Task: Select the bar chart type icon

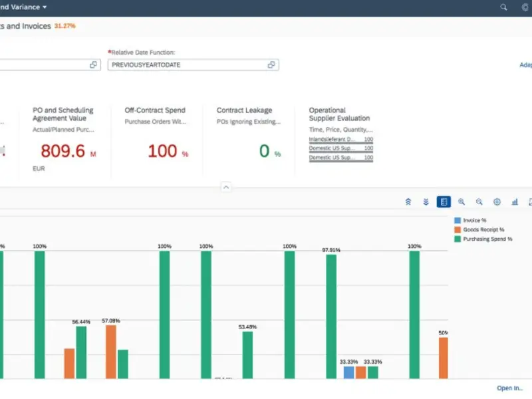Action: tap(515, 202)
